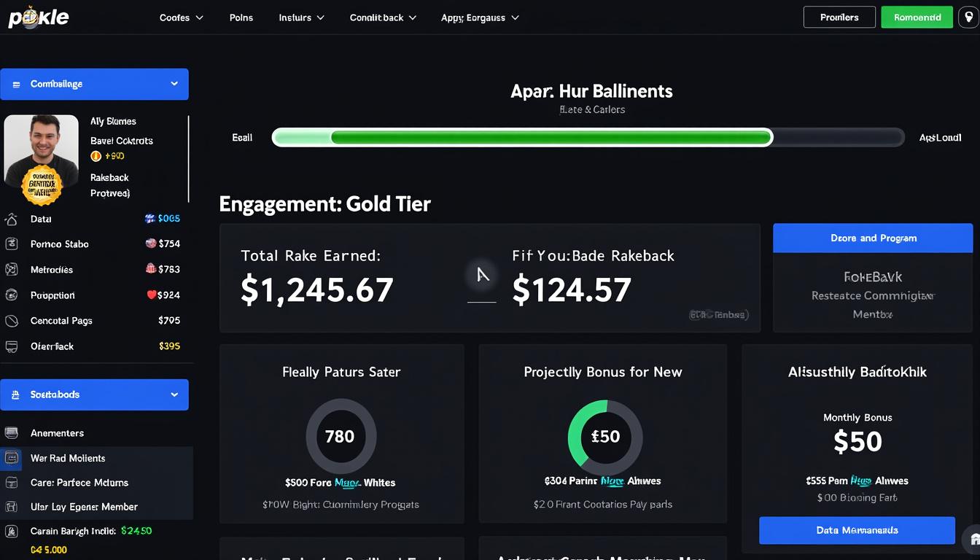The width and height of the screenshot is (980, 560).
Task: Select the Data sidebar icon
Action: (x=12, y=218)
